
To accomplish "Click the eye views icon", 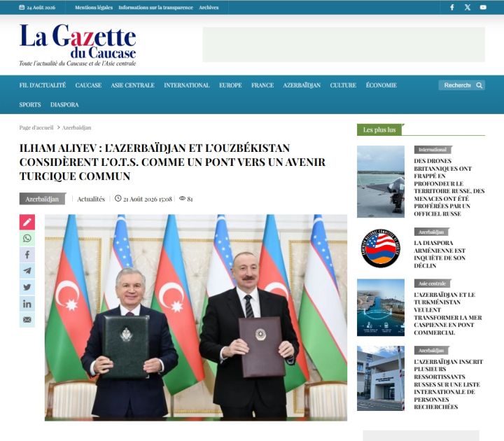I will 182,198.
